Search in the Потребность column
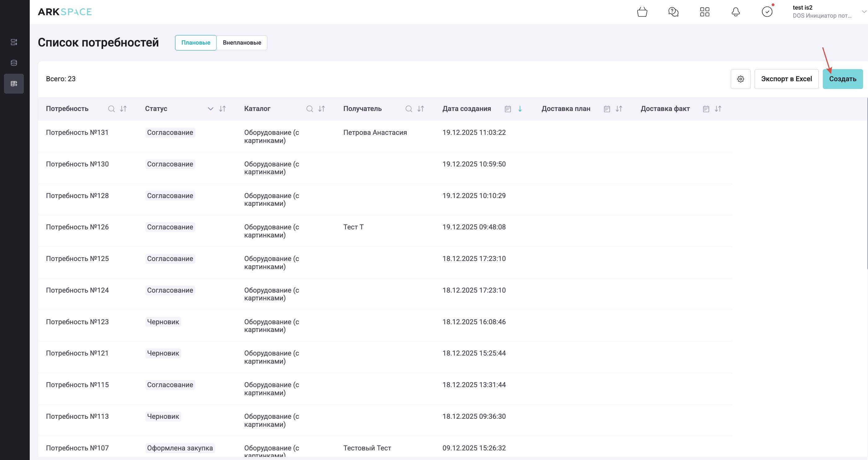Viewport: 868px width, 460px height. click(x=111, y=109)
